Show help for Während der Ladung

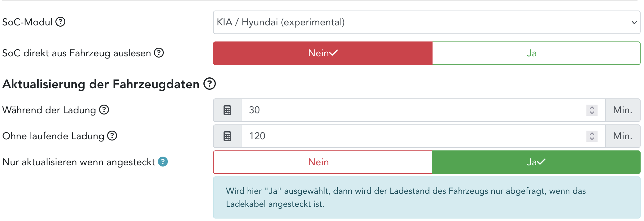click(104, 110)
